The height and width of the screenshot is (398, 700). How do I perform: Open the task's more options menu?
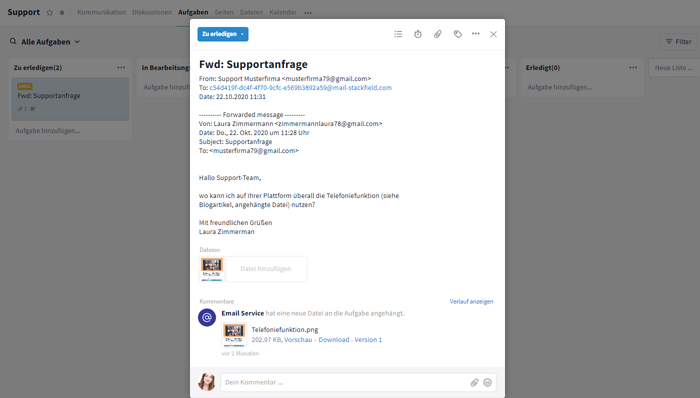coord(476,34)
